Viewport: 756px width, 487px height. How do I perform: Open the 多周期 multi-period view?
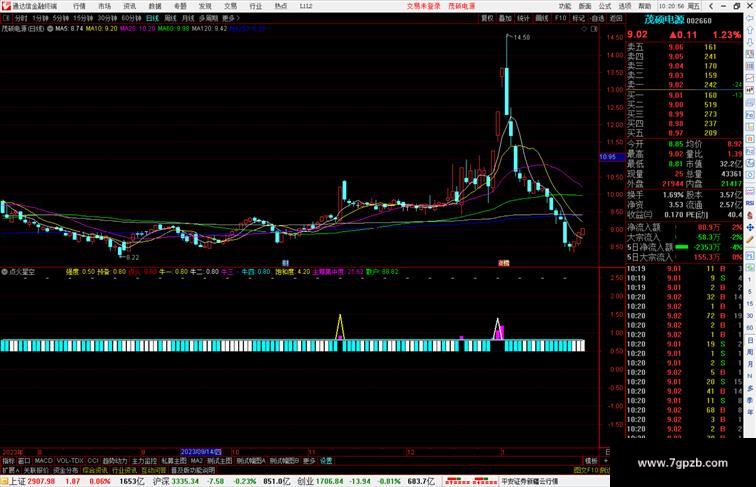[208, 18]
